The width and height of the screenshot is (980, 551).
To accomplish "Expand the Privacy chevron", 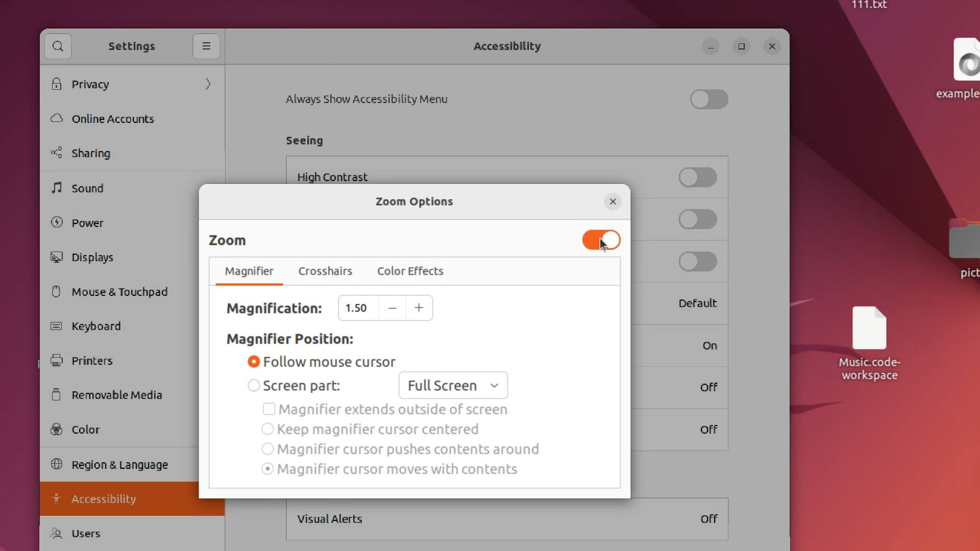I will click(208, 84).
